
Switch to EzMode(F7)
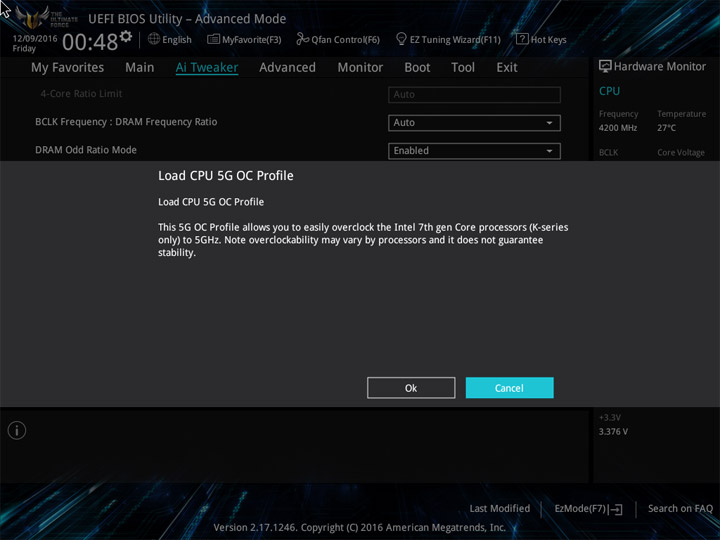coord(580,508)
